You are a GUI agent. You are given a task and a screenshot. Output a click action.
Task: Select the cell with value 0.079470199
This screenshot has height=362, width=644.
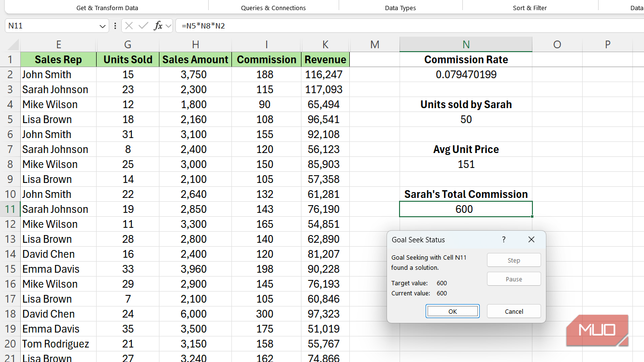pos(466,74)
